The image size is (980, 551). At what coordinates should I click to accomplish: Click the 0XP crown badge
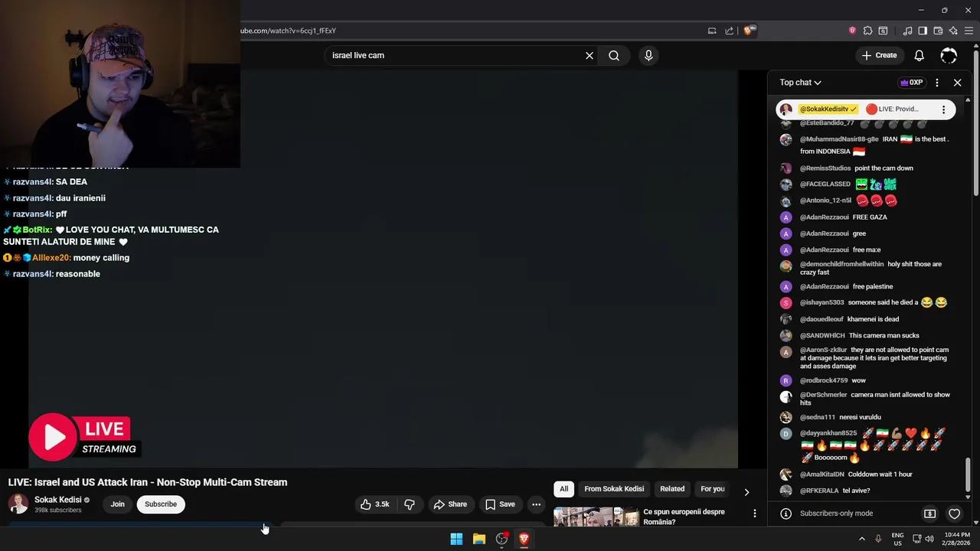point(911,83)
